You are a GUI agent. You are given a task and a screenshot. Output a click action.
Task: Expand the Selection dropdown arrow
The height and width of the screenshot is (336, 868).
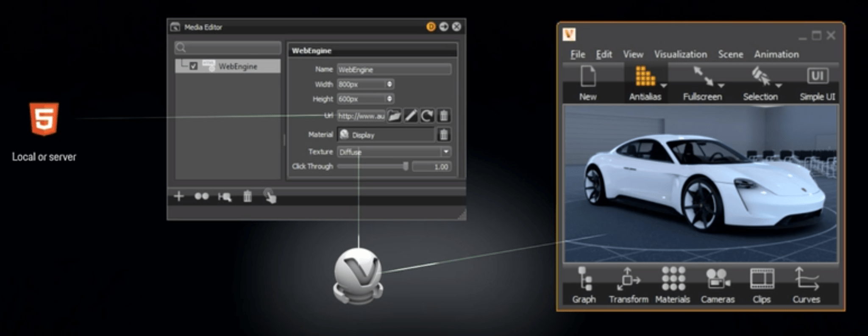click(778, 86)
